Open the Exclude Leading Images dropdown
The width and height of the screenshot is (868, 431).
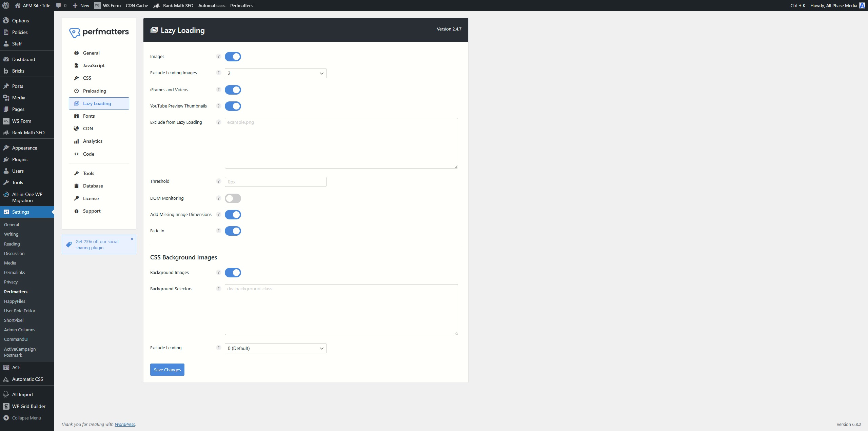pyautogui.click(x=275, y=73)
